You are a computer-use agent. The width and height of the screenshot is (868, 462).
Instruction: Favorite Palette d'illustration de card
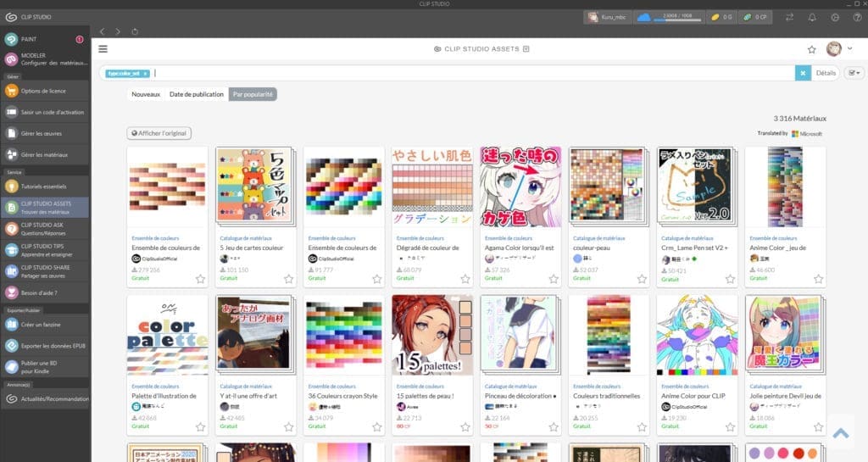pyautogui.click(x=200, y=427)
